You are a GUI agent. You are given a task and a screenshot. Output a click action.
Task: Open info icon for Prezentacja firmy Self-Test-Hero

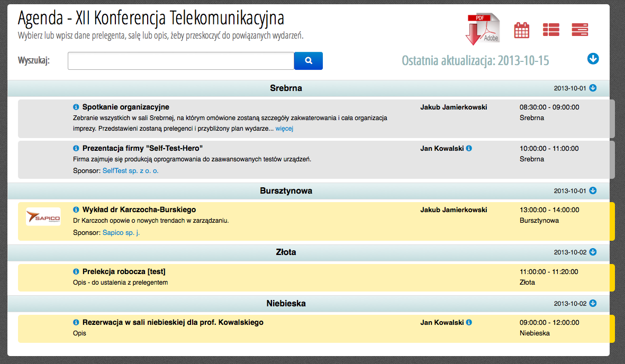click(x=76, y=148)
